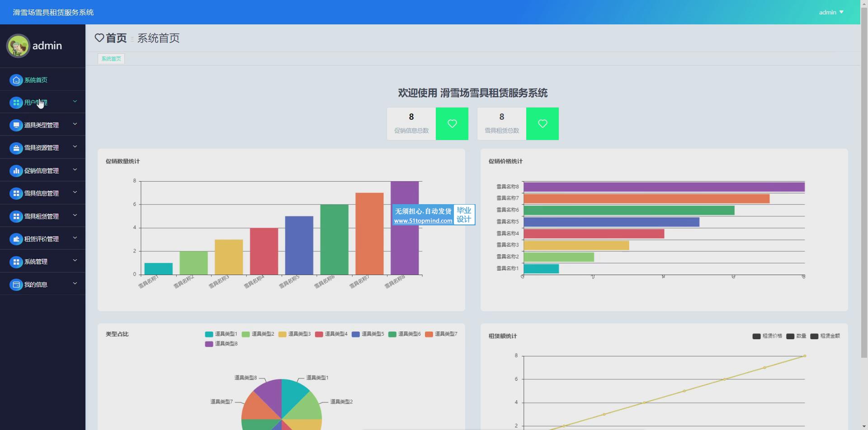Toggle 道具类型4 legend entry
Viewport: 868px width, 430px height.
click(331, 334)
